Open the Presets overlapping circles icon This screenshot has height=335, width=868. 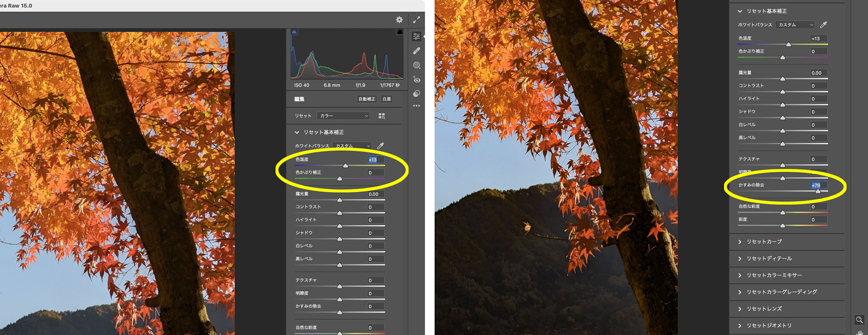click(x=416, y=93)
